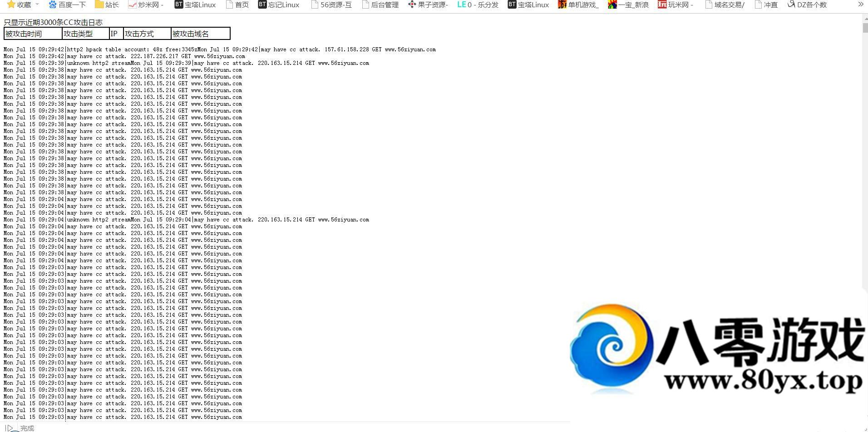Open the 冲直 bookmark

pyautogui.click(x=766, y=5)
